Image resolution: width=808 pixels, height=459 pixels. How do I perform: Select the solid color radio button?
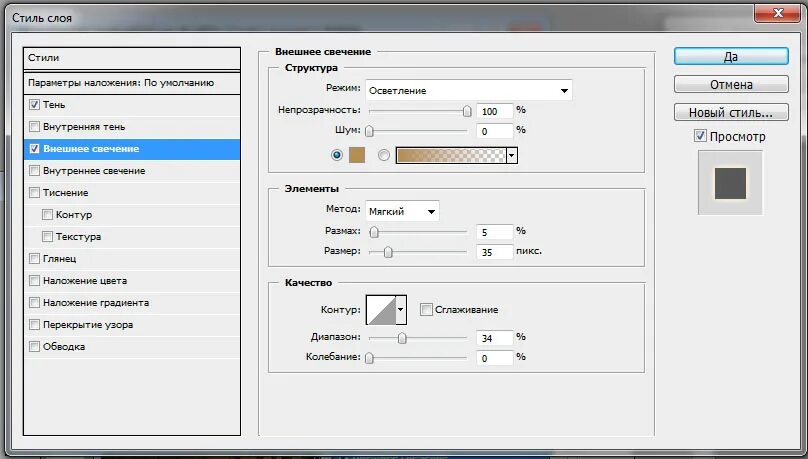(x=337, y=155)
